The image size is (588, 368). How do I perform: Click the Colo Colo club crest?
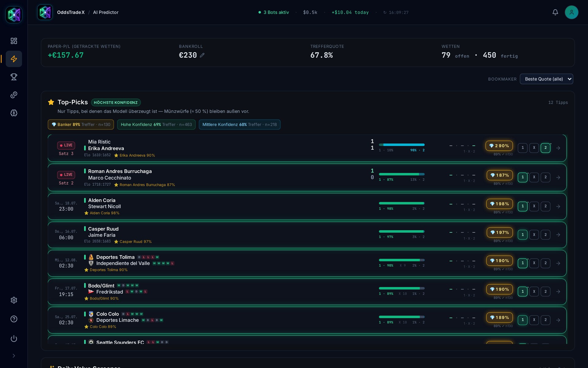(91, 314)
